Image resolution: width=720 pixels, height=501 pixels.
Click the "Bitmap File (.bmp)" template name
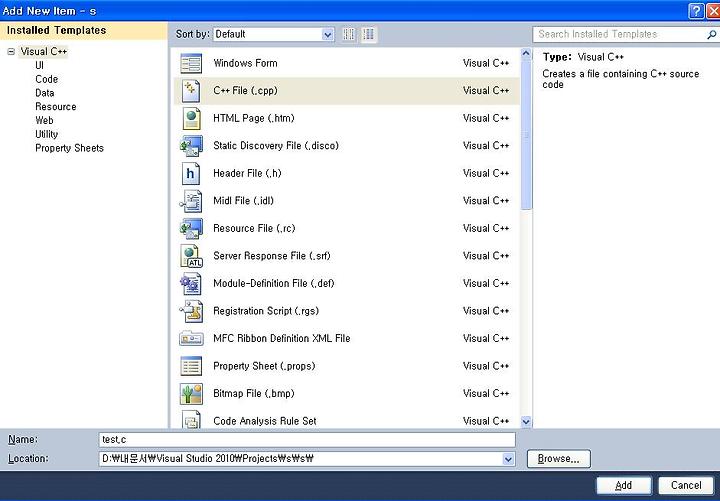click(253, 394)
